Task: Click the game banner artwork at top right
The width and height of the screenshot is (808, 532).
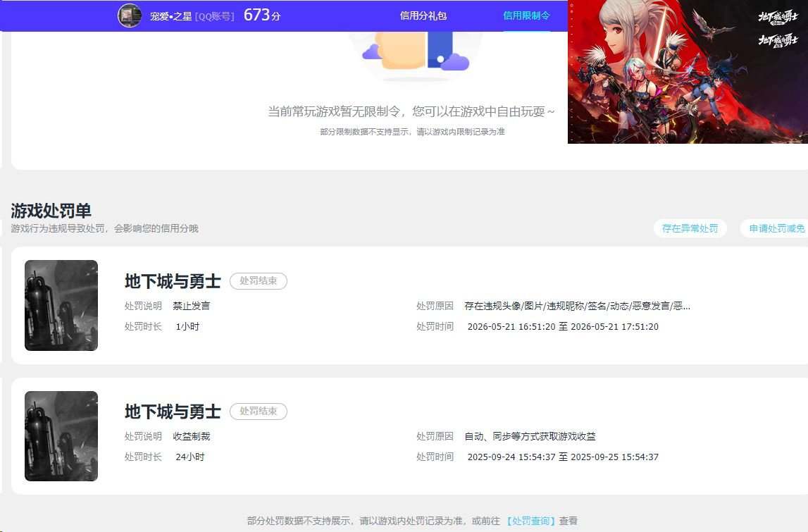Action: [x=688, y=72]
